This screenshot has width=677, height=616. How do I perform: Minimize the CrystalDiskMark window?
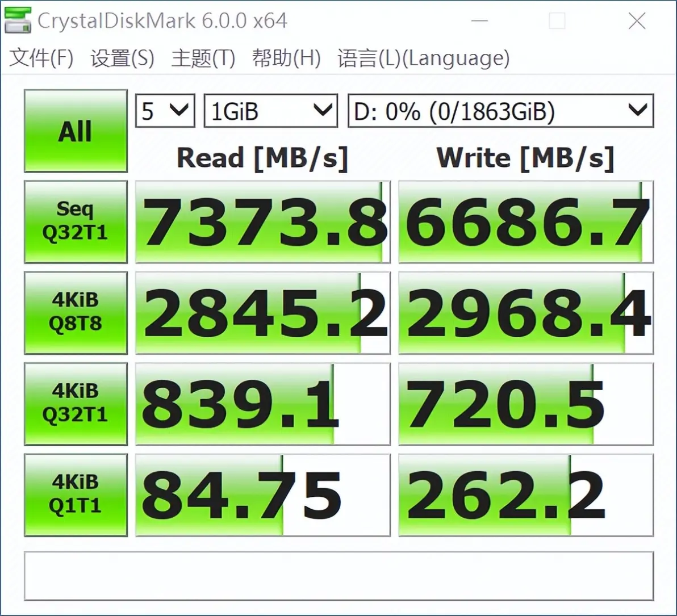(479, 20)
